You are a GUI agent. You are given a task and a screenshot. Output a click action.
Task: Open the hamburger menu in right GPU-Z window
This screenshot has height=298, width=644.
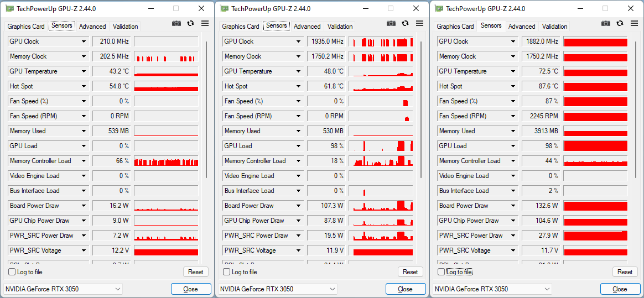point(634,23)
